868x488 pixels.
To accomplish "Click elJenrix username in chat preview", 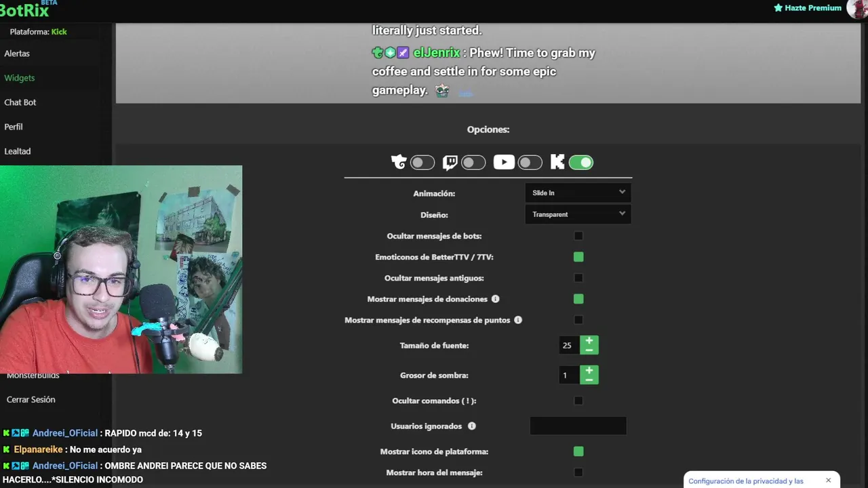I will 437,53.
